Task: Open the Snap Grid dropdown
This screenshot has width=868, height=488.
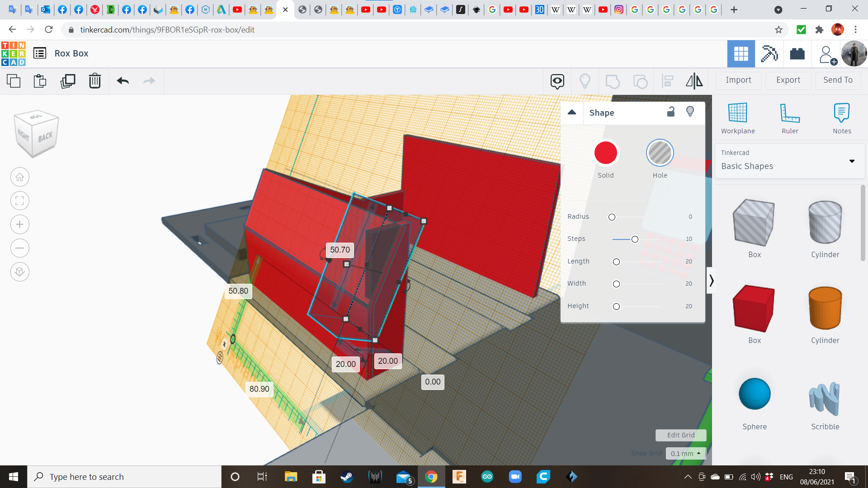Action: pyautogui.click(x=686, y=453)
